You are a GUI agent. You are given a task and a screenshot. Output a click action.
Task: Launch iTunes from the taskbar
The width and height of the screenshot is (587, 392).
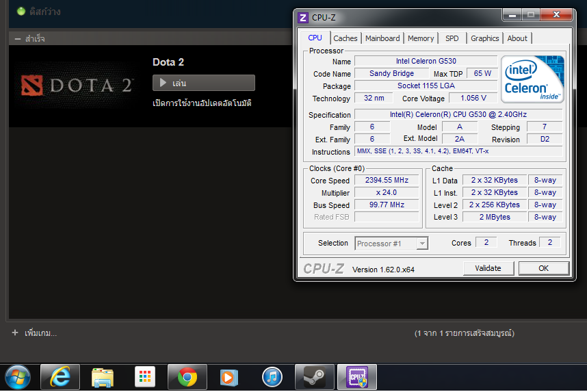[272, 377]
